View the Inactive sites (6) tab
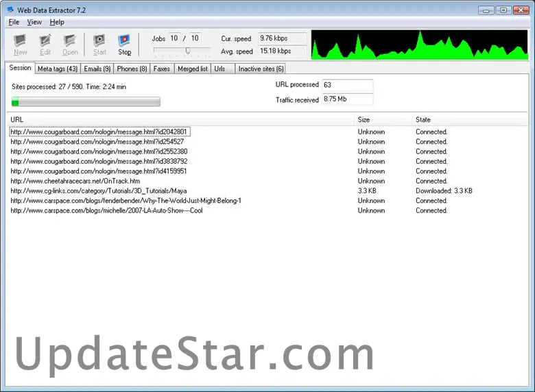Screen dimensions: 535x392 click(x=261, y=69)
